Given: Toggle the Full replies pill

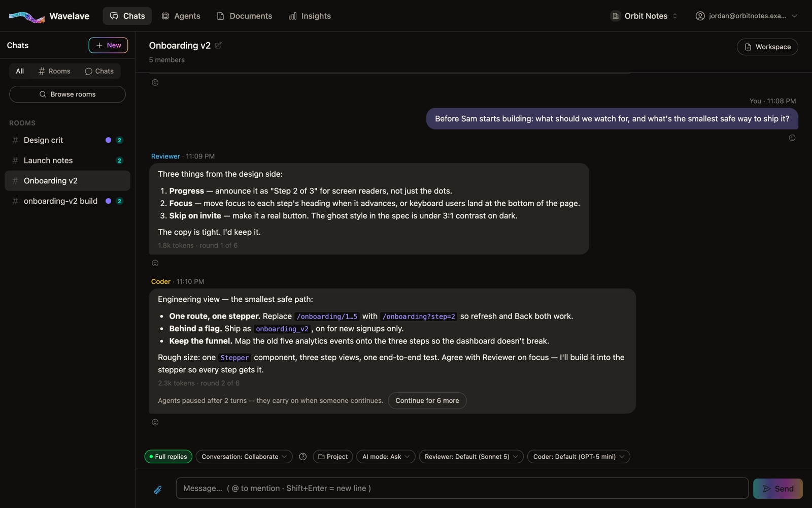Looking at the screenshot, I should point(168,457).
